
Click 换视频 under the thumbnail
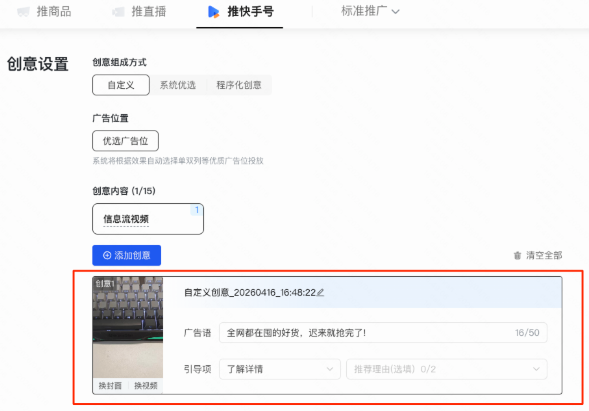146,385
